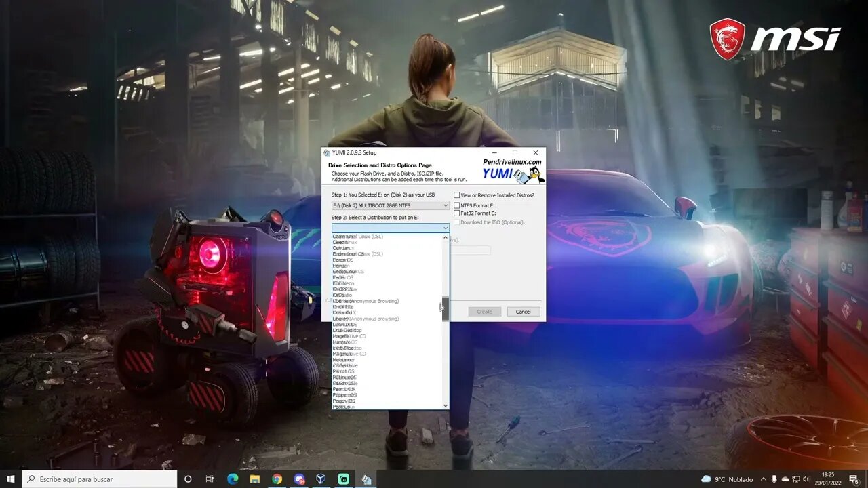Open the Windows Start menu
The width and height of the screenshot is (868, 488).
(11, 479)
